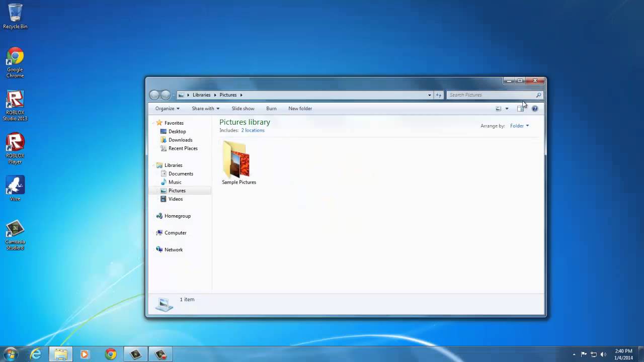Open Computer in the navigation pane
The width and height of the screenshot is (644, 362).
click(175, 233)
